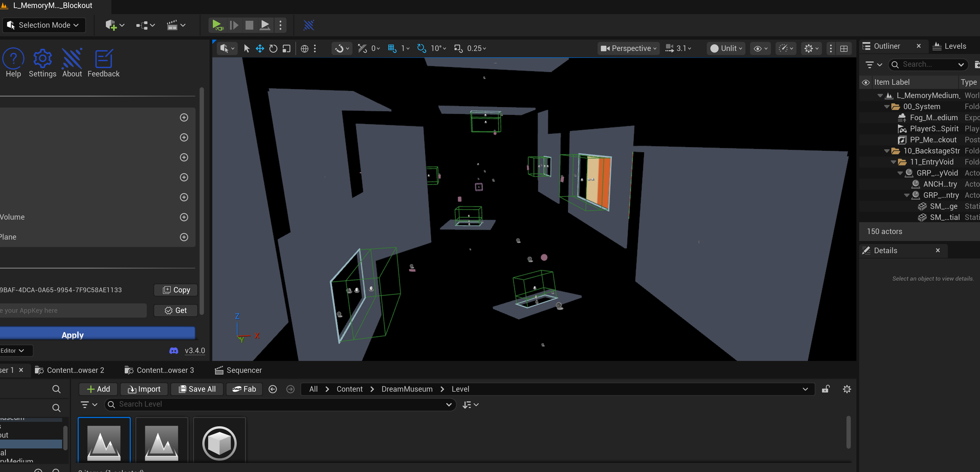980x472 pixels.
Task: Click Save All in Content Browser
Action: (x=197, y=389)
